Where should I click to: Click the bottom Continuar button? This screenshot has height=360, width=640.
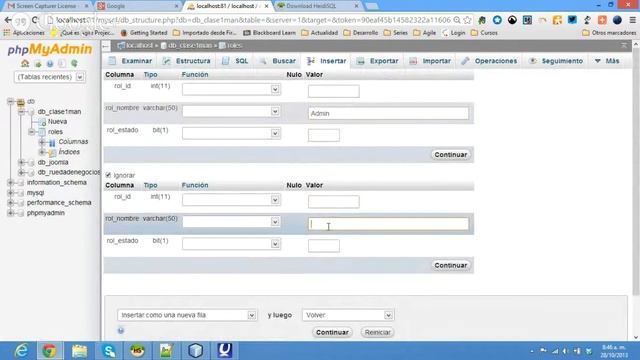pyautogui.click(x=332, y=332)
